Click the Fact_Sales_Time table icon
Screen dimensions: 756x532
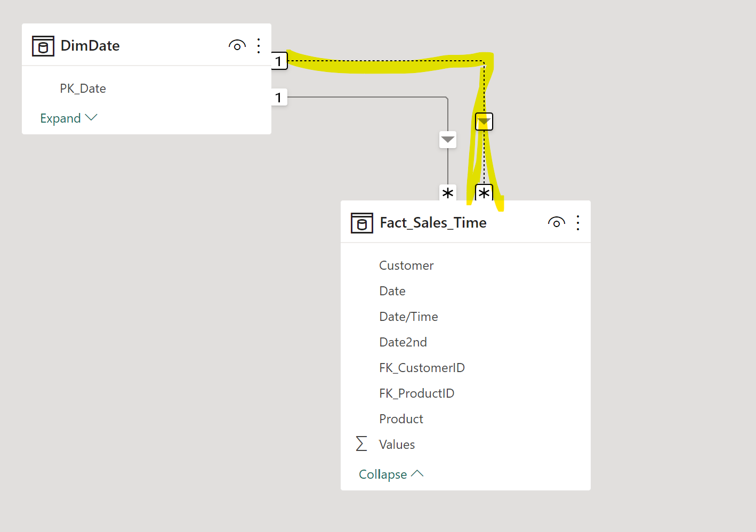(362, 223)
